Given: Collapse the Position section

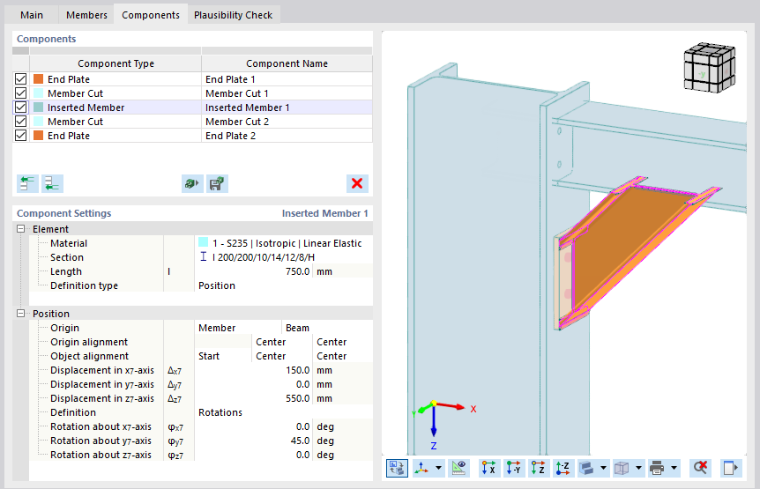Looking at the screenshot, I should (x=21, y=313).
